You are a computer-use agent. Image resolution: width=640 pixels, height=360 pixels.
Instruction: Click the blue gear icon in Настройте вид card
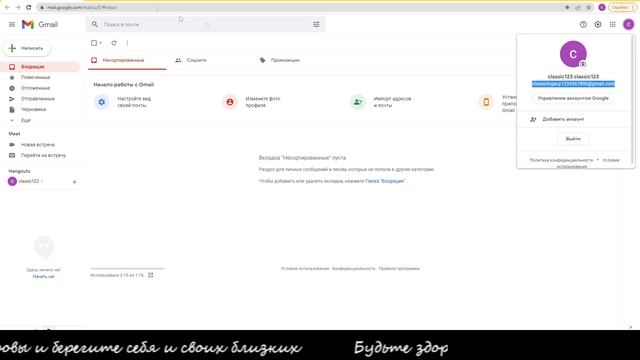coord(102,102)
